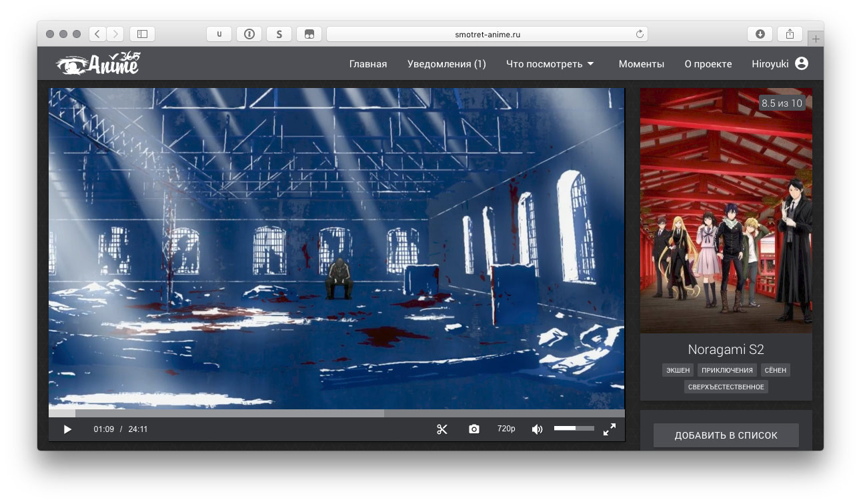This screenshot has height=504, width=861.
Task: Toggle the Safari sidebar
Action: click(x=142, y=34)
